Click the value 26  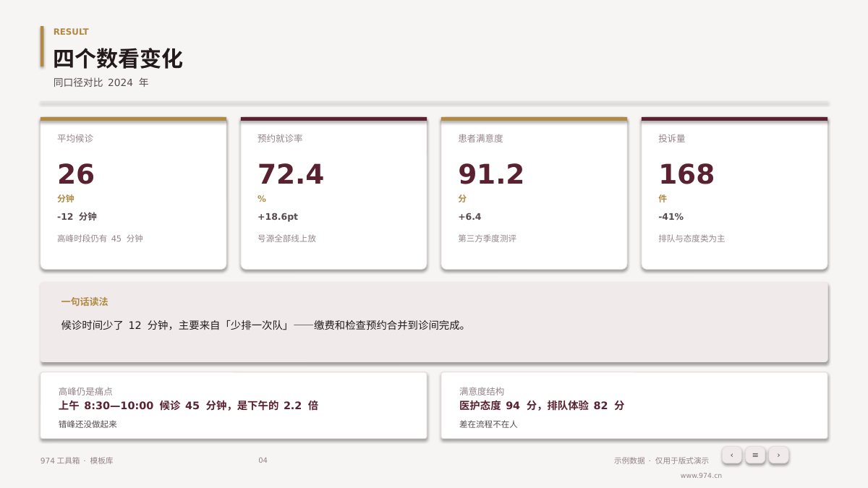[76, 174]
